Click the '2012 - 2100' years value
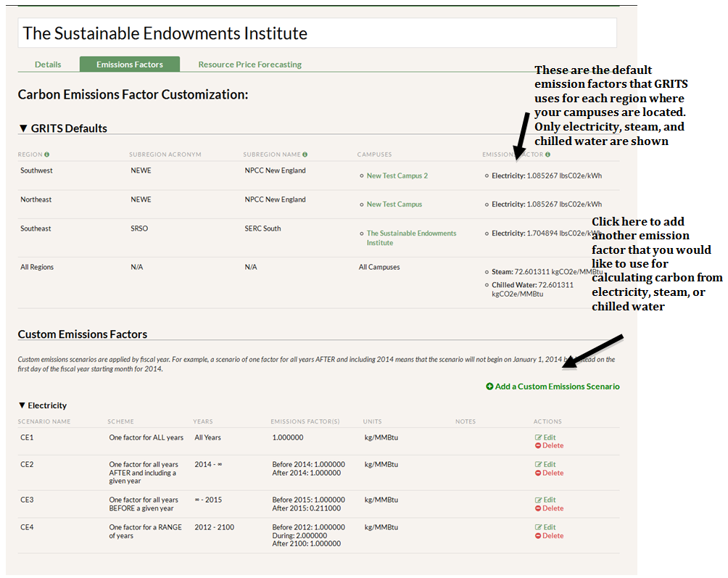This screenshot has height=578, width=728. pyautogui.click(x=215, y=527)
